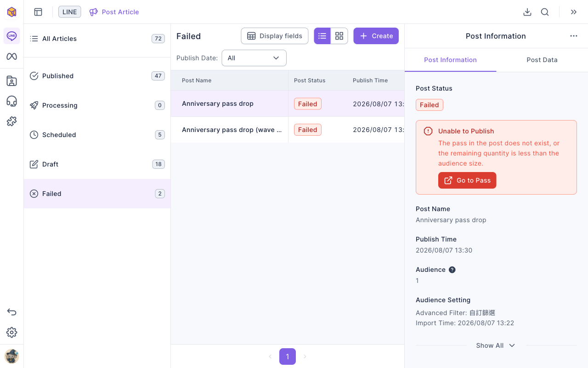Select the Processing category
The height and width of the screenshot is (368, 588).
click(97, 105)
